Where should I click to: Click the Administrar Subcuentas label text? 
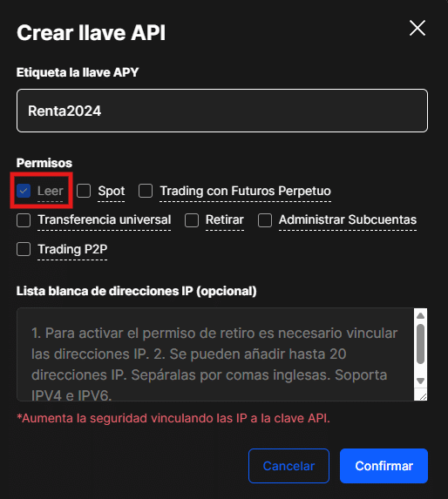tap(348, 220)
